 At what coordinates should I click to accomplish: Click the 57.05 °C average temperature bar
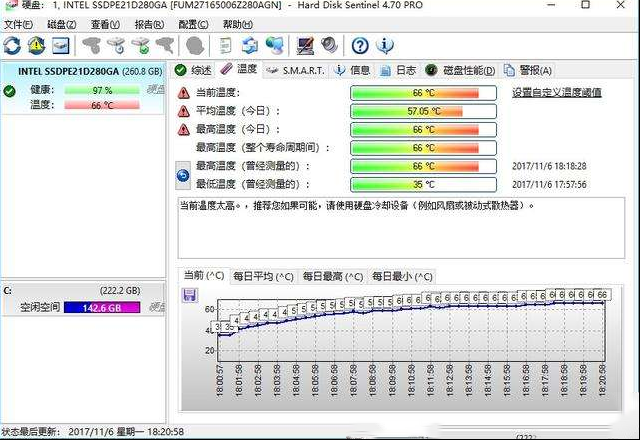pos(424,111)
